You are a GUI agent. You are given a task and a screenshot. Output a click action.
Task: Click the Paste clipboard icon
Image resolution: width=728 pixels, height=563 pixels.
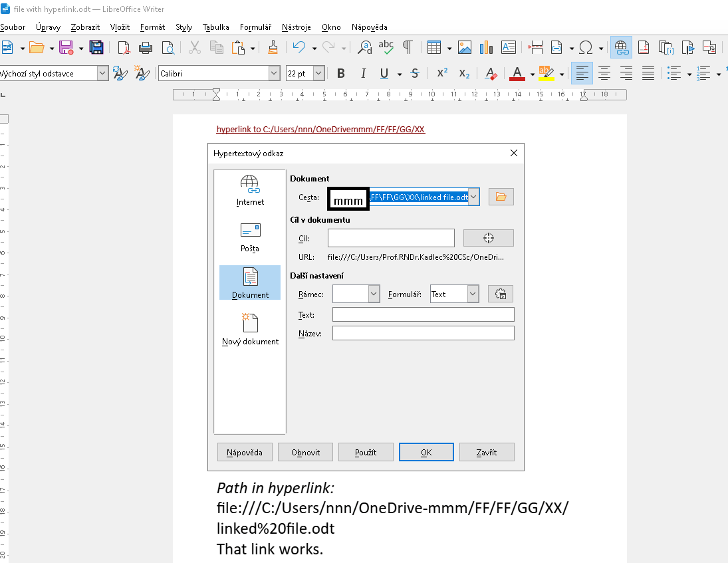pyautogui.click(x=238, y=47)
